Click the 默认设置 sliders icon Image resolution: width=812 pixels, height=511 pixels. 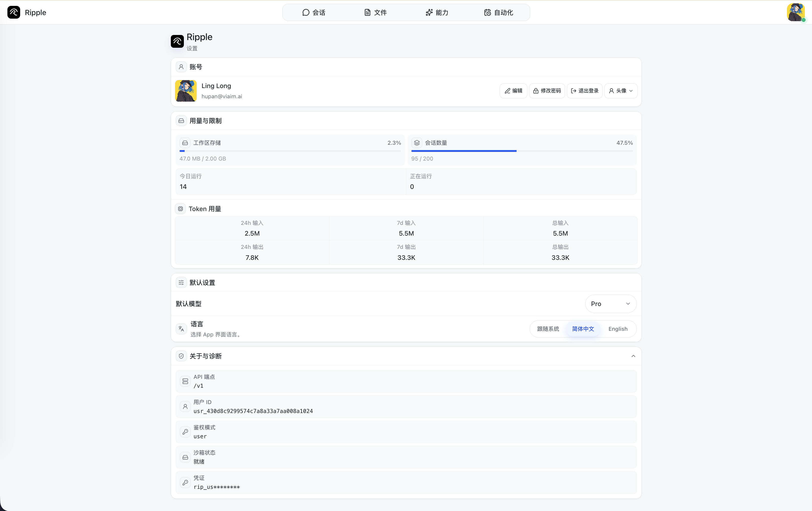click(181, 283)
